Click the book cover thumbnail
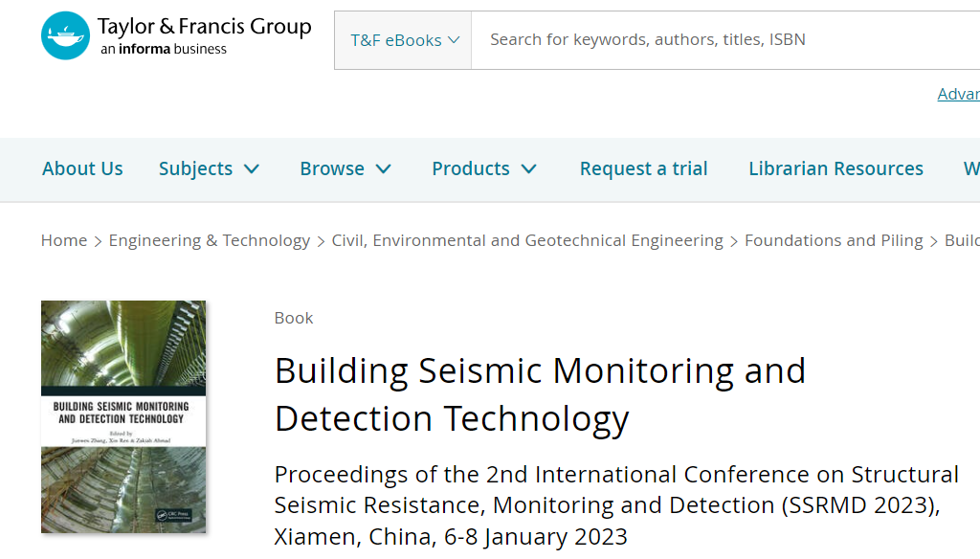This screenshot has width=980, height=559. coord(123,417)
